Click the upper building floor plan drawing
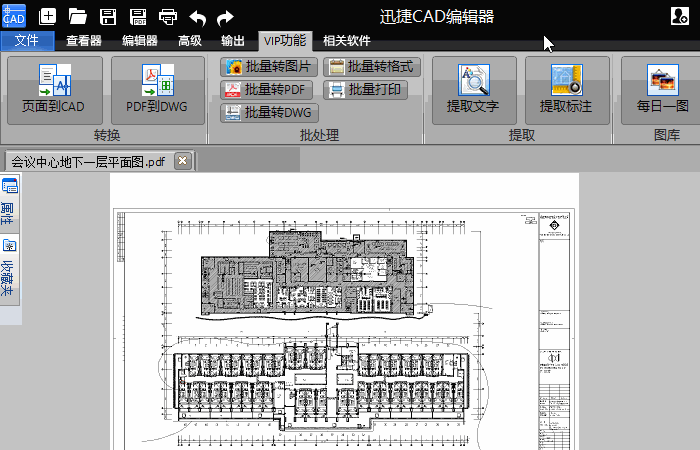The image size is (700, 450). point(308,273)
